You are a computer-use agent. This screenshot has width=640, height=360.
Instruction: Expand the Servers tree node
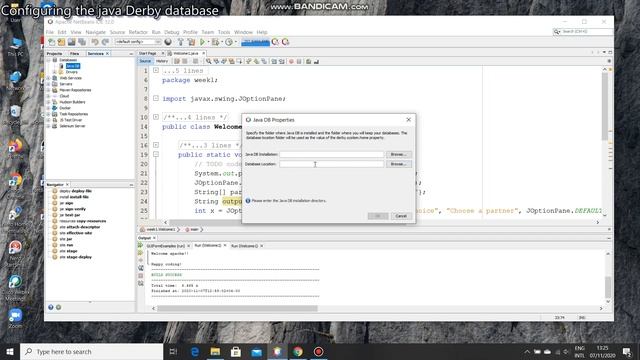click(48, 84)
